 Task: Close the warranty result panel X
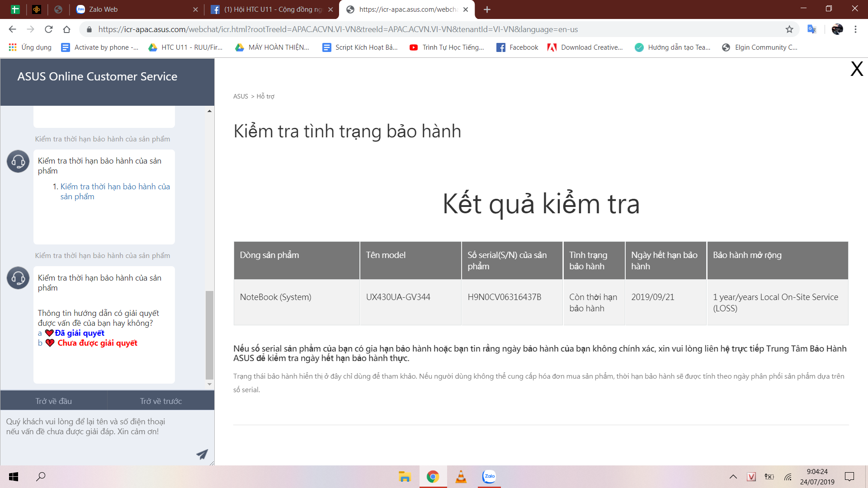point(857,69)
